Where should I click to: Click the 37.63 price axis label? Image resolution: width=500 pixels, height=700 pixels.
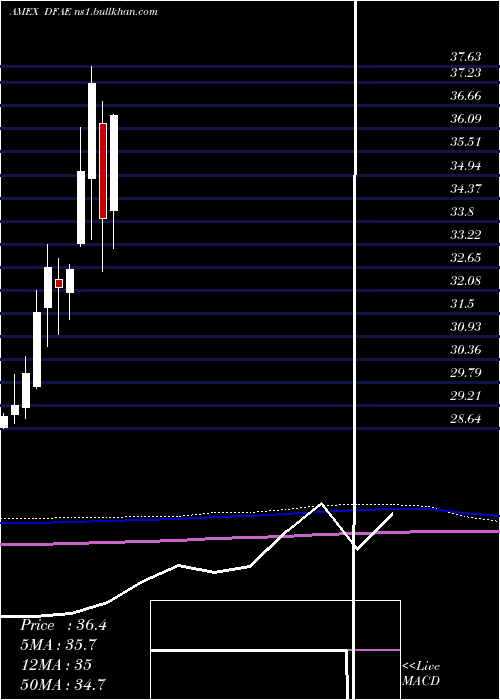coord(466,57)
